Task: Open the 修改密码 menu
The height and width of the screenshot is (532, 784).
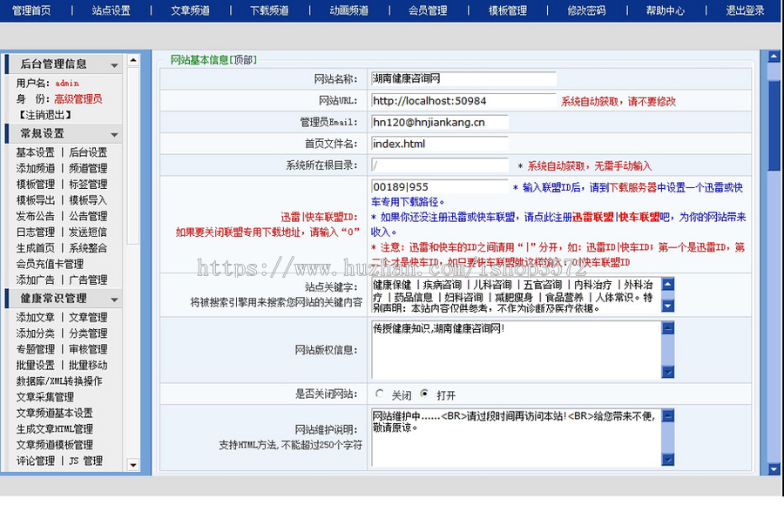Action: [x=586, y=10]
